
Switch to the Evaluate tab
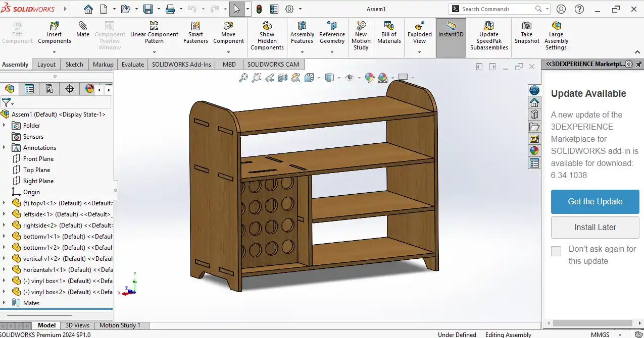click(x=133, y=65)
